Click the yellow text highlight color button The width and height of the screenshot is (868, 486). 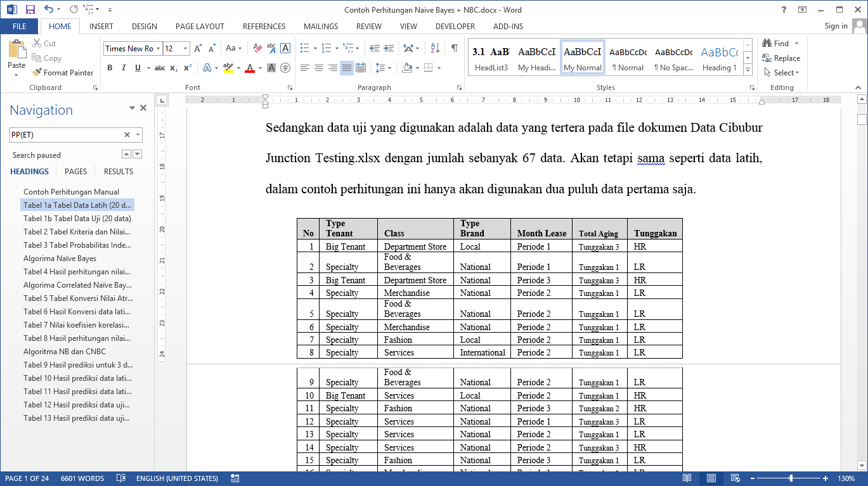pyautogui.click(x=228, y=68)
